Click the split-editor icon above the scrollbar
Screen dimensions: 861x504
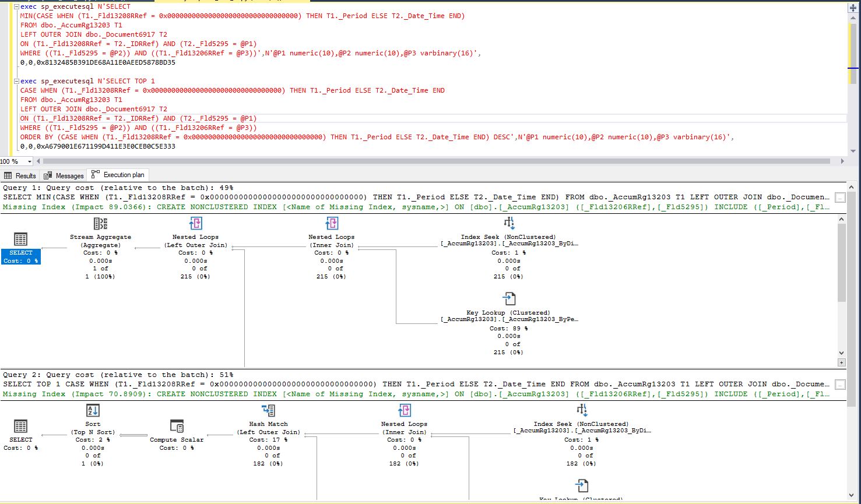(x=852, y=8)
